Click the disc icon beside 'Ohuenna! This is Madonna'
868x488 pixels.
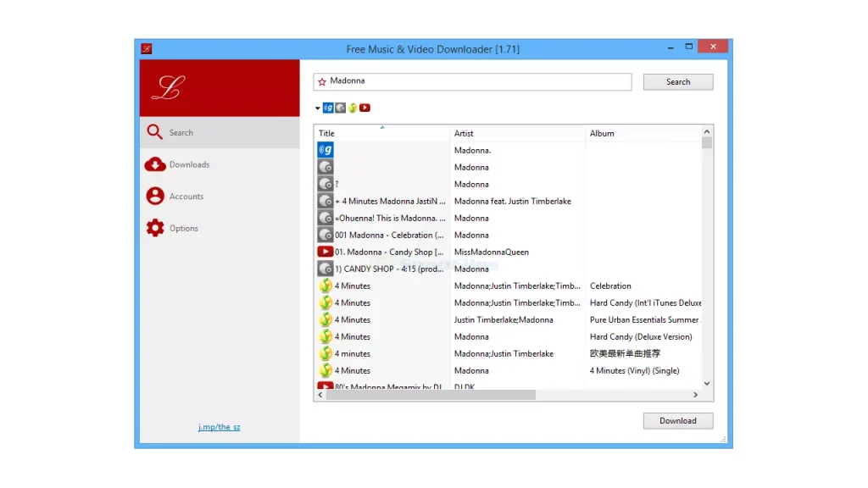pyautogui.click(x=325, y=218)
